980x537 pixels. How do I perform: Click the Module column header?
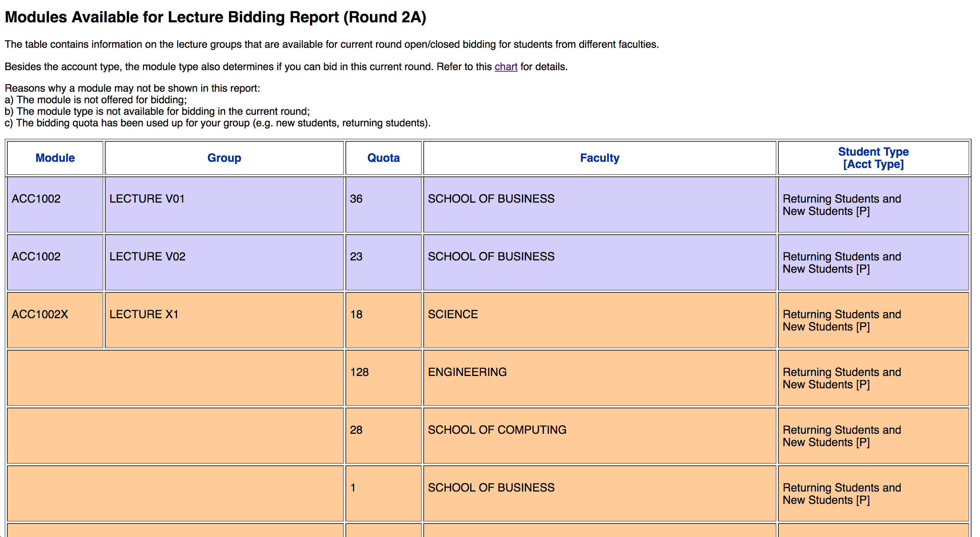55,158
